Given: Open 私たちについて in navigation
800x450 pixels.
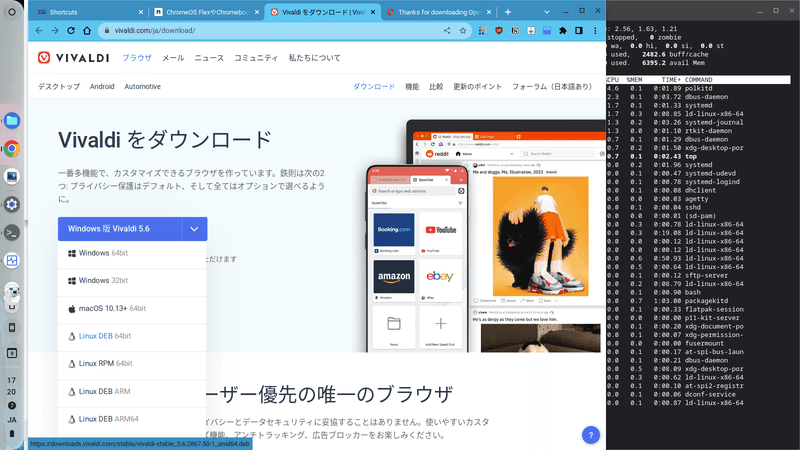Looking at the screenshot, I should [314, 58].
